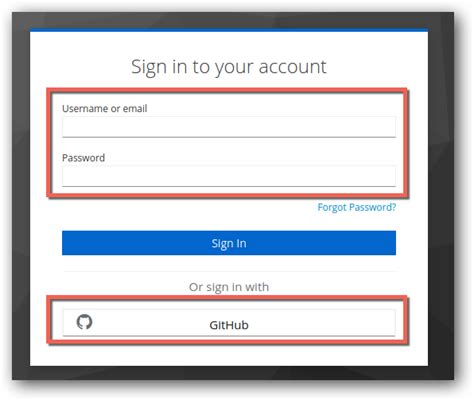Click the "Username or email" label
Image resolution: width=474 pixels, height=400 pixels.
click(104, 108)
